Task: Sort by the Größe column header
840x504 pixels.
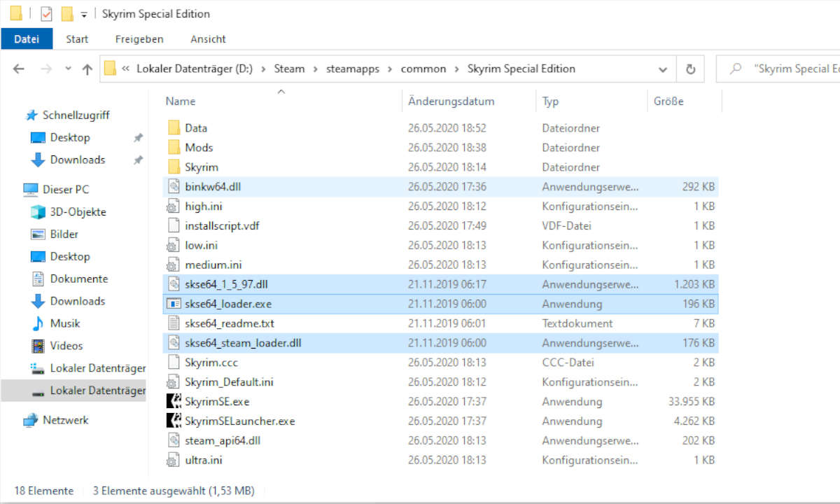Action: 668,101
